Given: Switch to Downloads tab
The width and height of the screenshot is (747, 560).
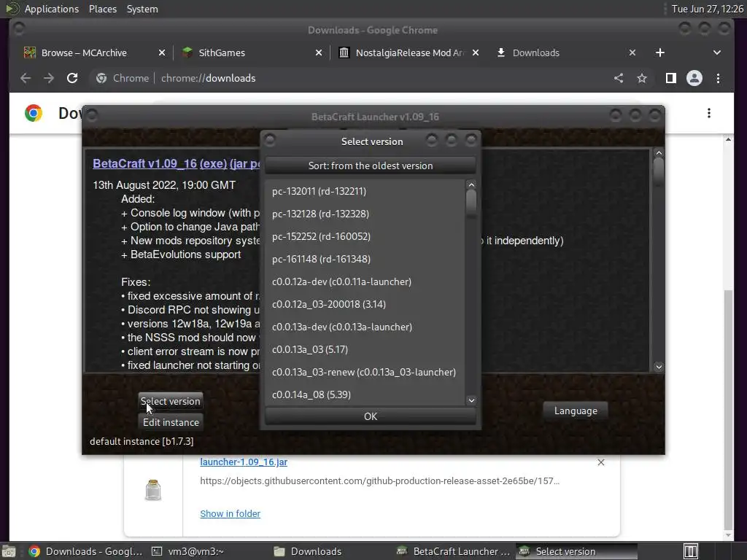Looking at the screenshot, I should click(x=535, y=52).
